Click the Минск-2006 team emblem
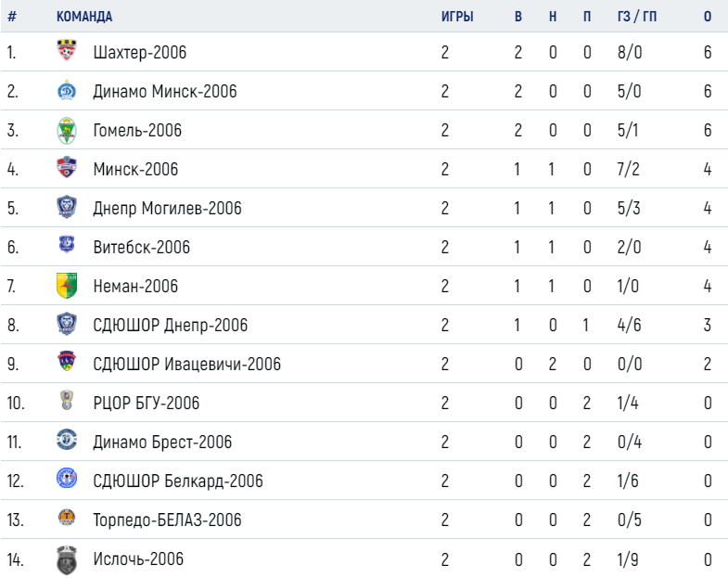 [x=67, y=167]
